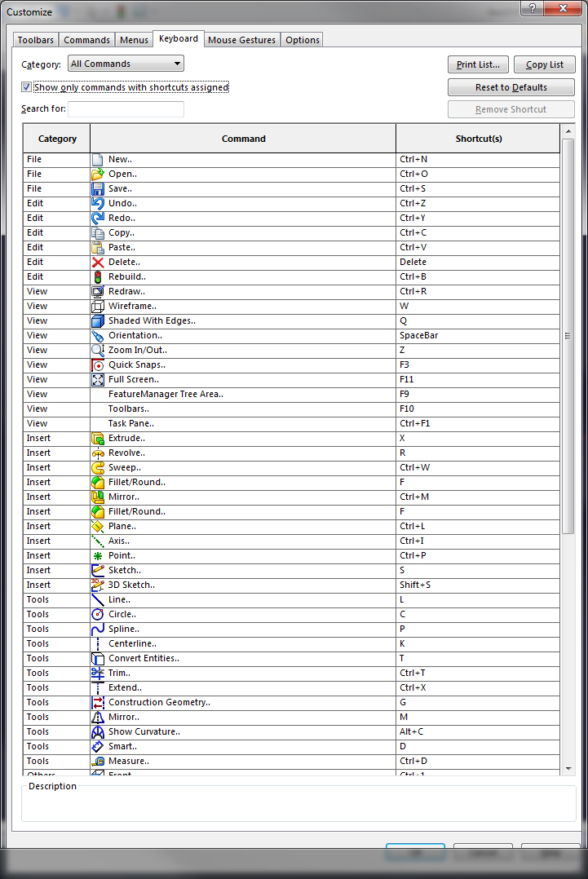588x879 pixels.
Task: Select the Circle tool icon
Action: (98, 615)
